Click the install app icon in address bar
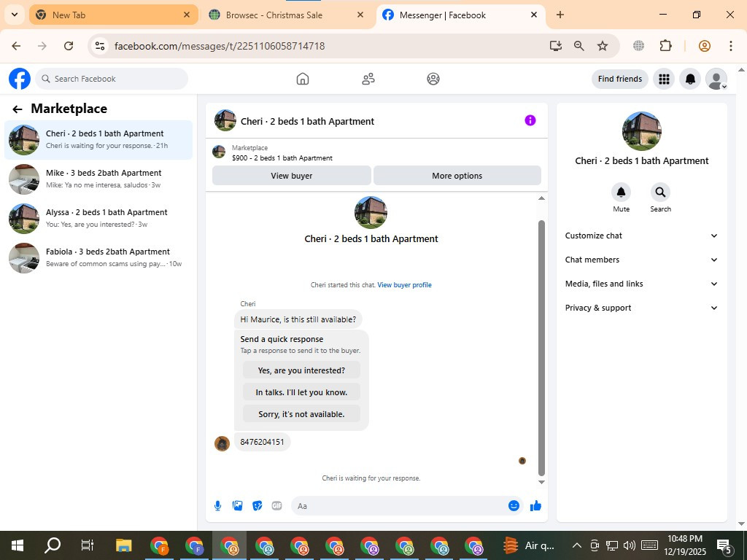Screen dimensions: 747x560 [x=555, y=46]
